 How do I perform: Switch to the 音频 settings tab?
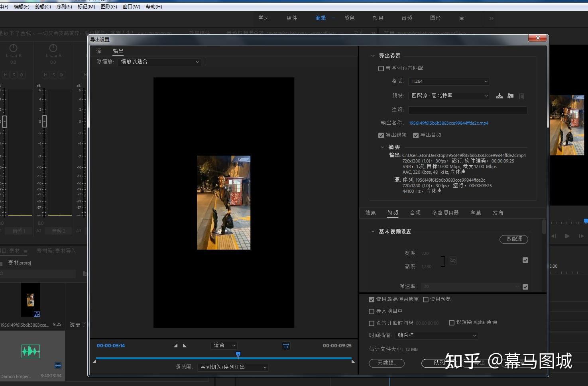(415, 213)
